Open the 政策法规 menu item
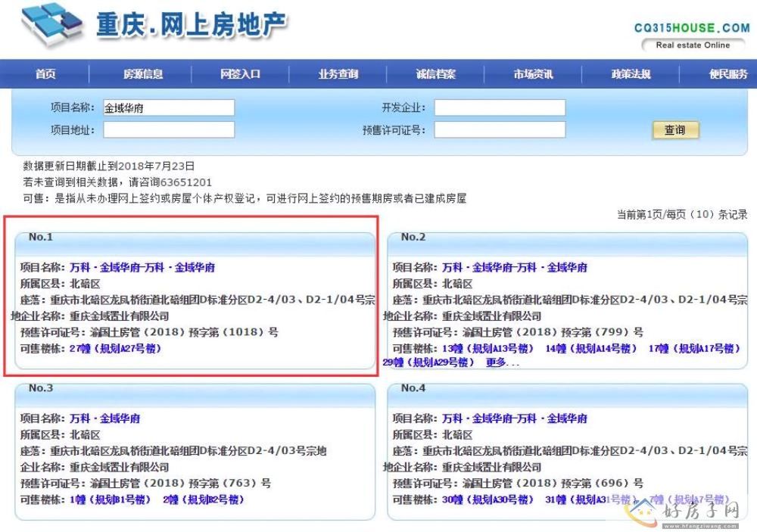The image size is (757, 532). pyautogui.click(x=631, y=74)
